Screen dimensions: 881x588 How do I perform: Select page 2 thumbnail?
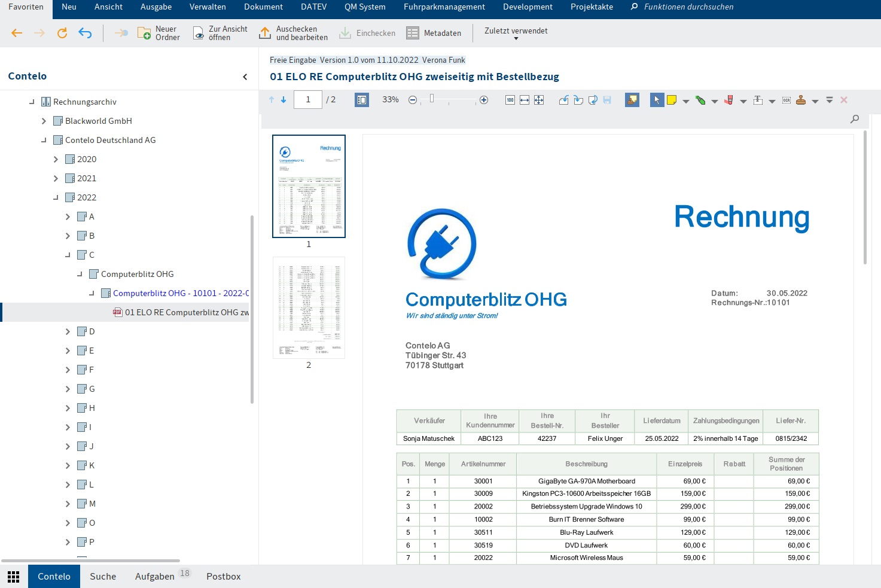coord(309,307)
